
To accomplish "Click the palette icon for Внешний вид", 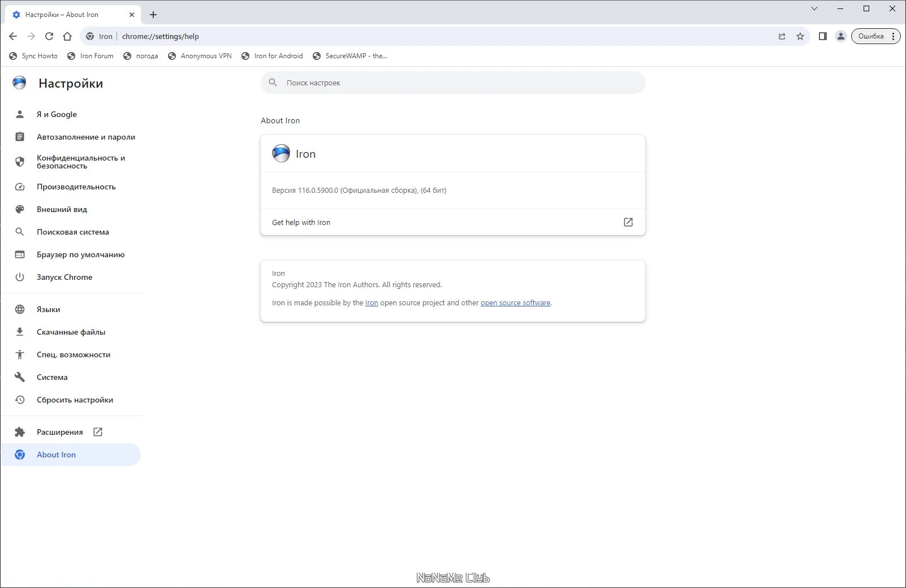I will click(20, 209).
